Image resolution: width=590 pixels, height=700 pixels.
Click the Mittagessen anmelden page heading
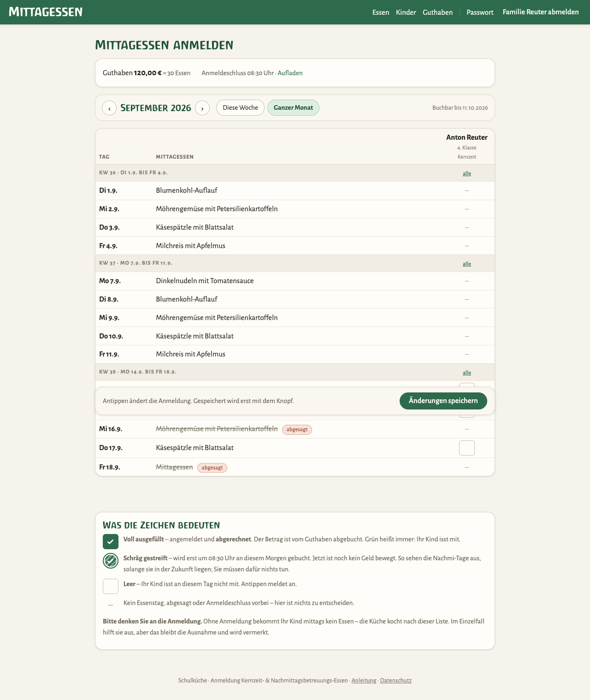point(164,45)
